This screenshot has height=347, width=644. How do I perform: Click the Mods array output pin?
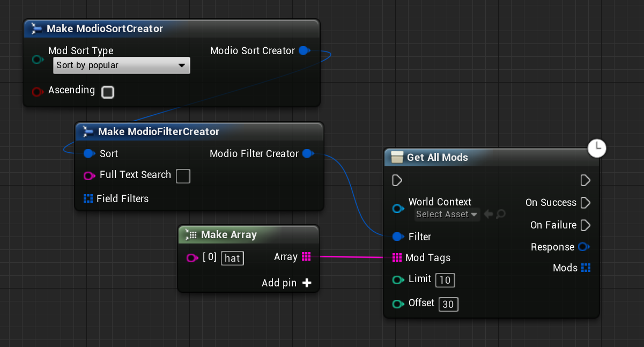(586, 268)
